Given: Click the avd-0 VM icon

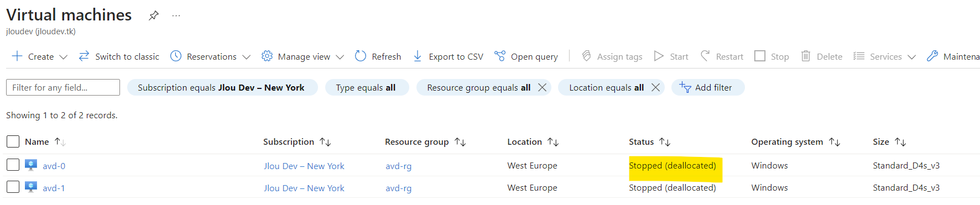Looking at the screenshot, I should (31, 165).
